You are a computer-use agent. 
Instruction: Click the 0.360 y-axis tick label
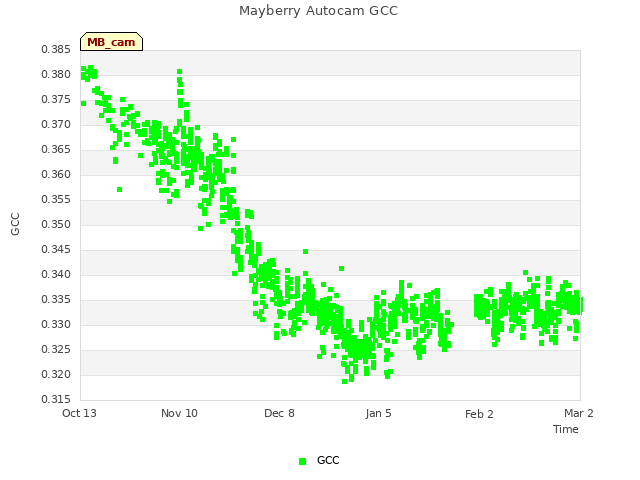click(x=56, y=175)
